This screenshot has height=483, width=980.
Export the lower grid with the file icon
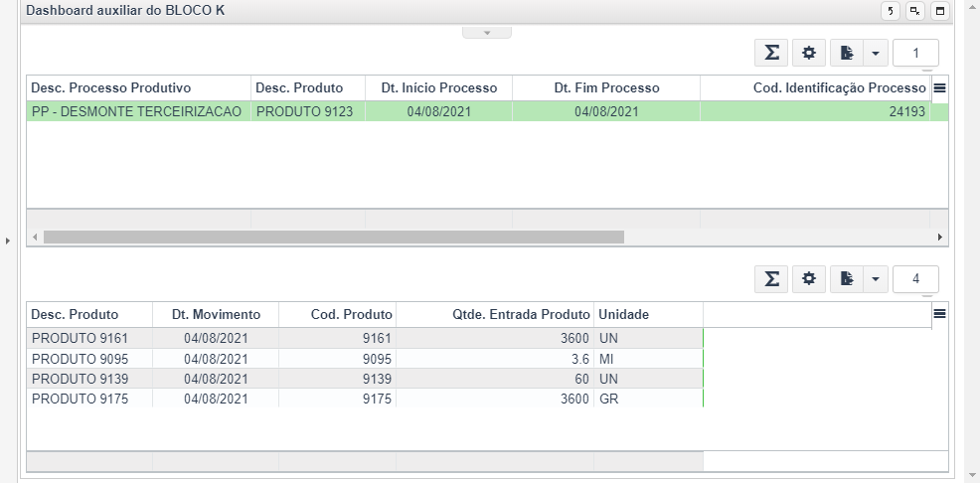point(847,278)
